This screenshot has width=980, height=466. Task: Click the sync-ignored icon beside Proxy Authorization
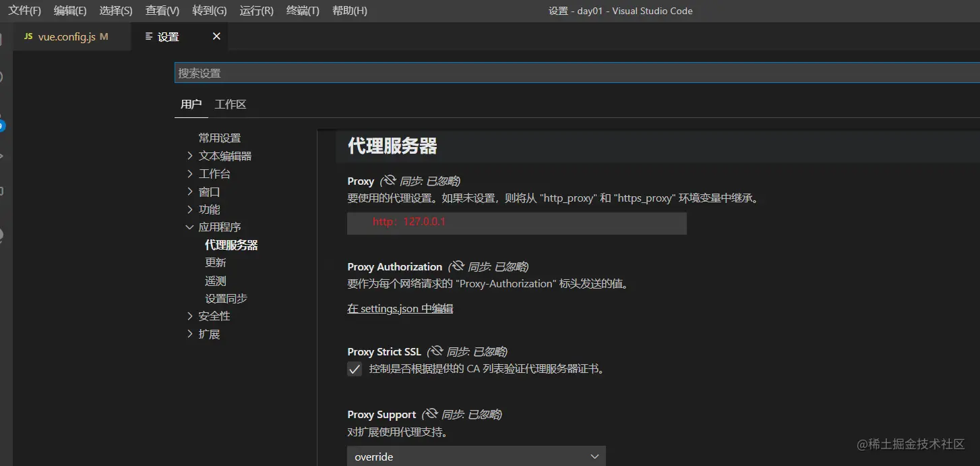[x=458, y=266]
